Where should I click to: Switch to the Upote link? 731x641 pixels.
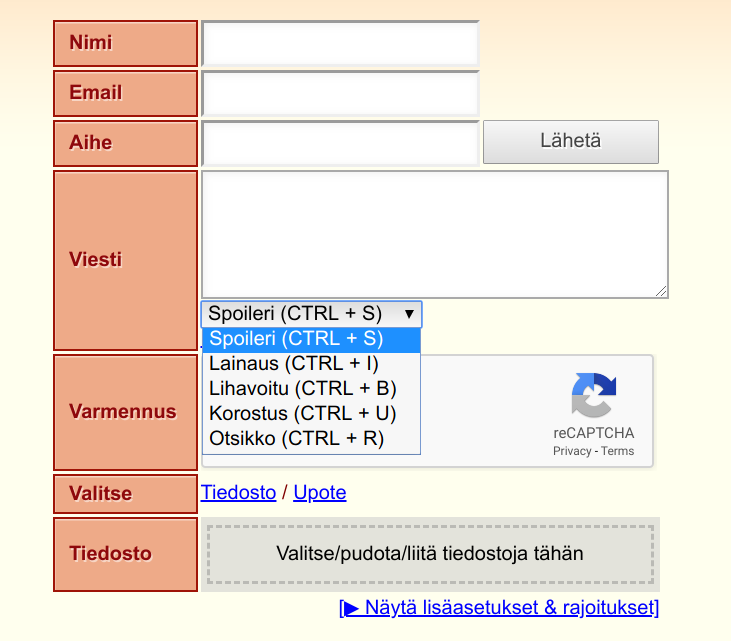pos(320,493)
